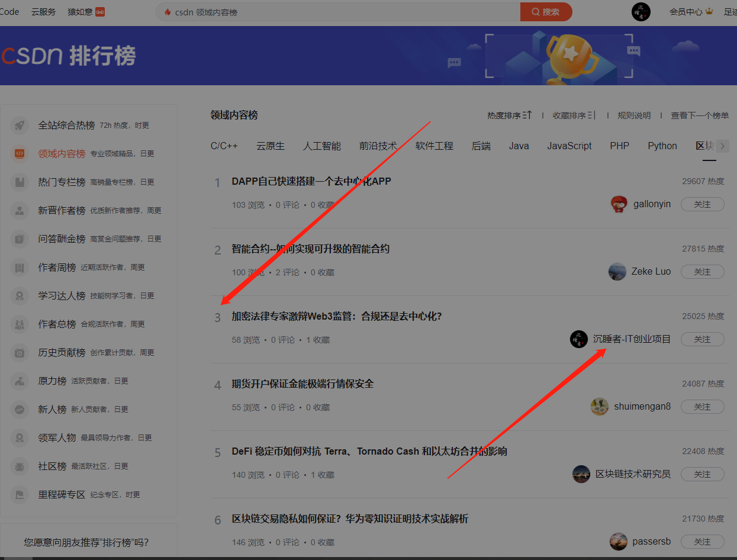Open 新晋作者榜 sidebar icon
This screenshot has width=737, height=560.
point(20,211)
